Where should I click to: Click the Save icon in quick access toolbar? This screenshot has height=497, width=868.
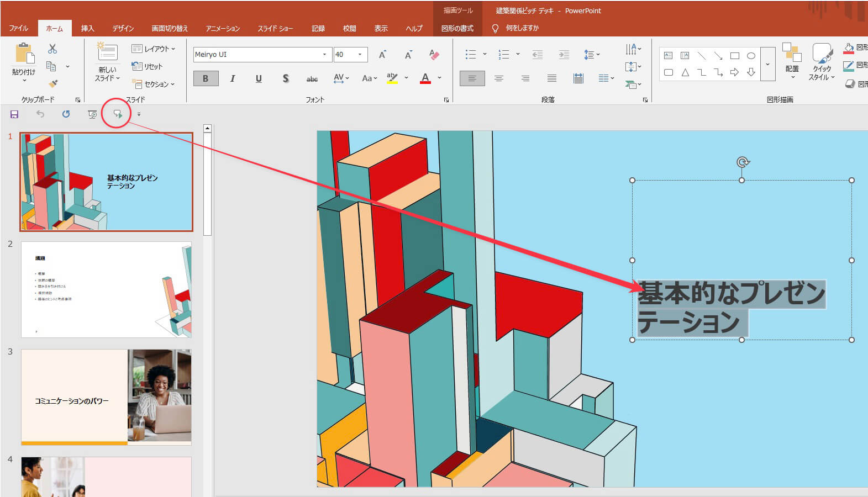[x=14, y=114]
